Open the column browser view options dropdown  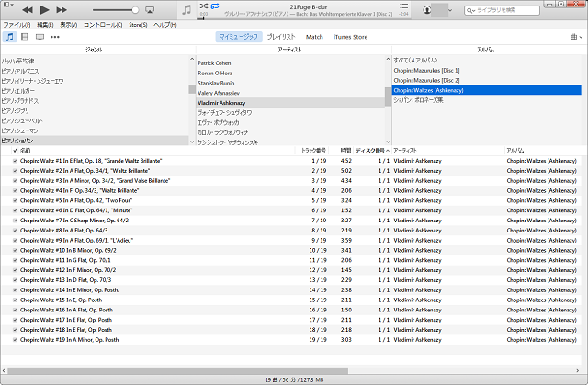[576, 37]
